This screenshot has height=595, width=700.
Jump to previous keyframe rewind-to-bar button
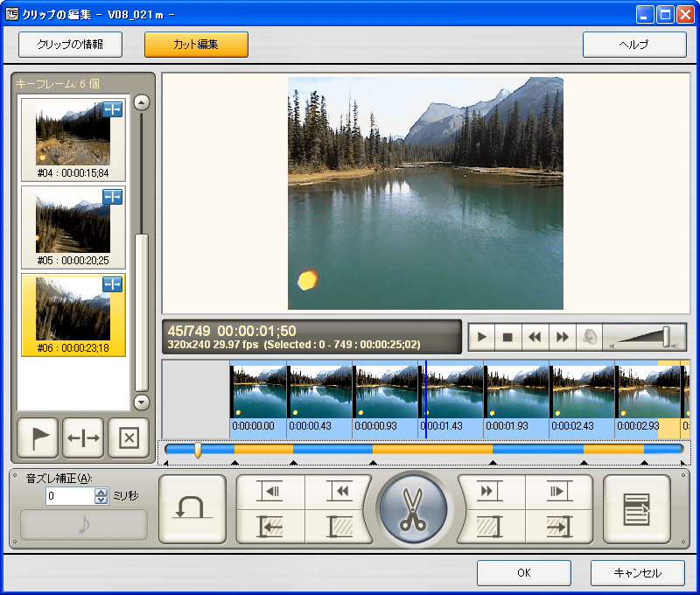pyautogui.click(x=339, y=492)
